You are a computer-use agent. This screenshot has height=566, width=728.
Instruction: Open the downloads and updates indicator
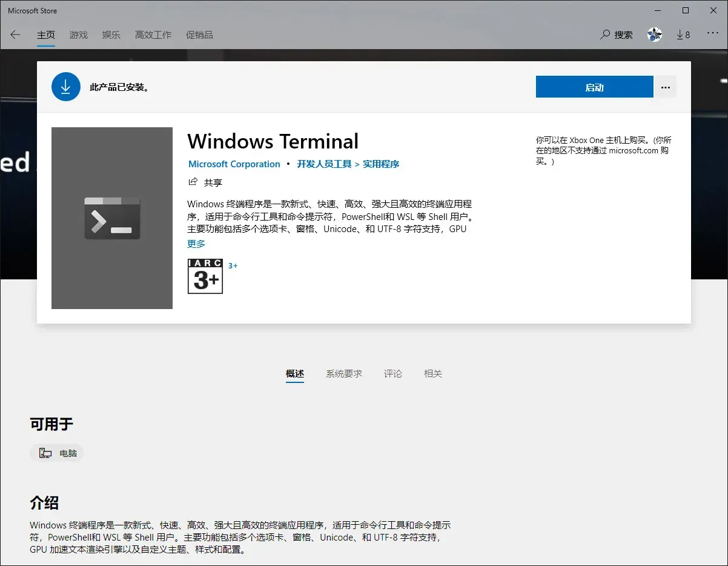[683, 35]
